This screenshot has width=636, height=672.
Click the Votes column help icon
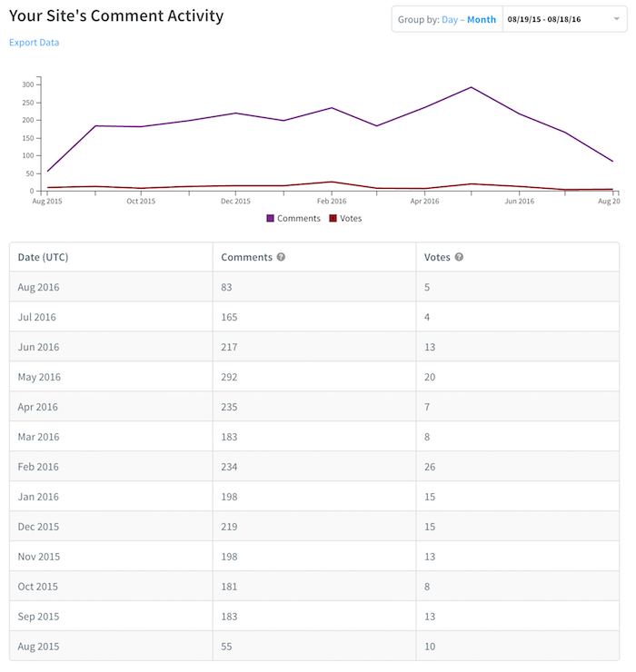(x=459, y=257)
